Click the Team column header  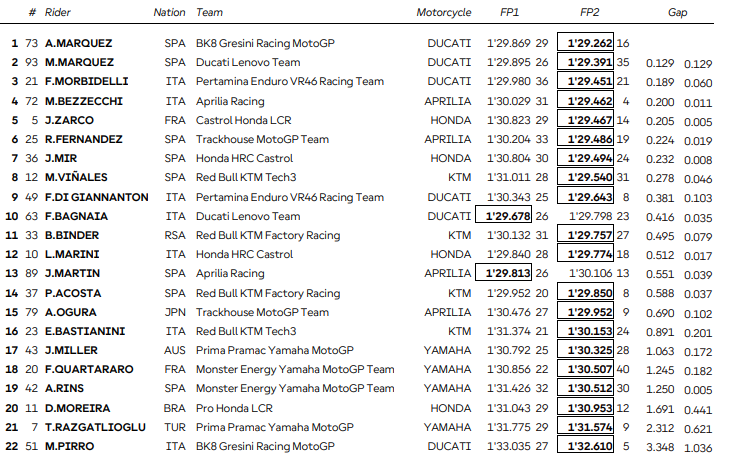pyautogui.click(x=210, y=13)
